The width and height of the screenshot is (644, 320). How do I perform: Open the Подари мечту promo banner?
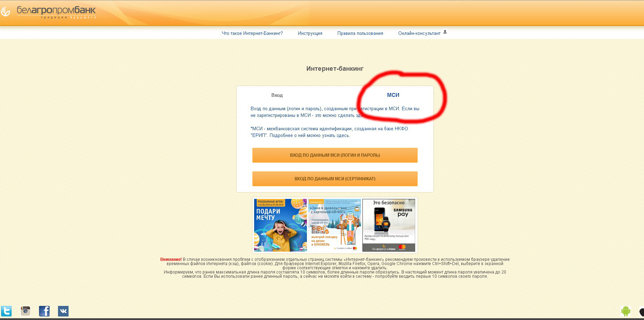coord(281,225)
